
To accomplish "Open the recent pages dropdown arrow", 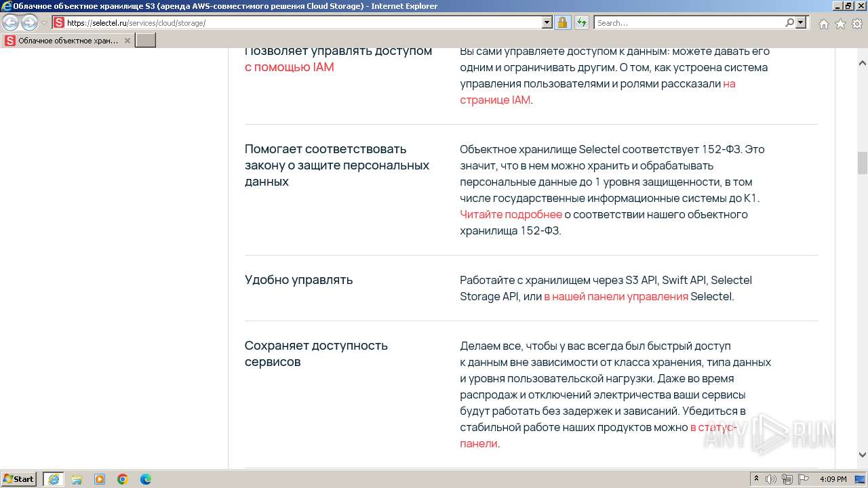I will (x=44, y=23).
